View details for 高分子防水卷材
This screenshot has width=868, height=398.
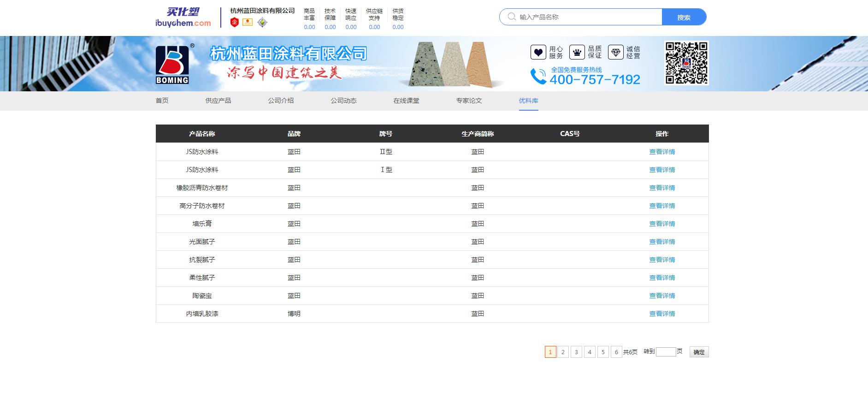coord(662,206)
